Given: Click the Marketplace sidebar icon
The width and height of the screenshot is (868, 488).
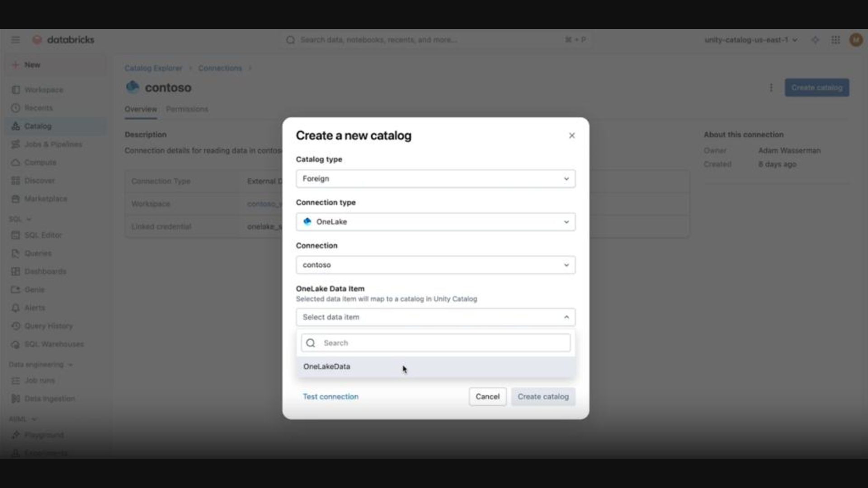Looking at the screenshot, I should [x=16, y=199].
